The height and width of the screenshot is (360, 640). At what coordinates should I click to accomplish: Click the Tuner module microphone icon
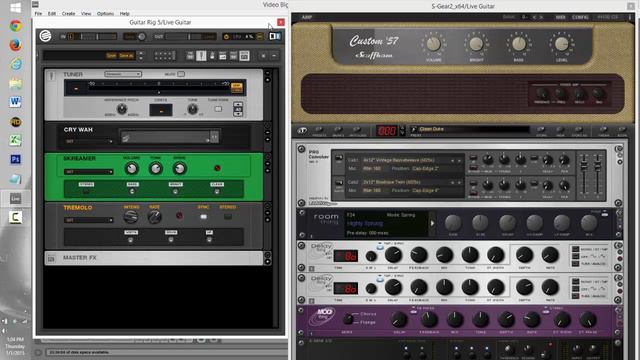pos(51,76)
